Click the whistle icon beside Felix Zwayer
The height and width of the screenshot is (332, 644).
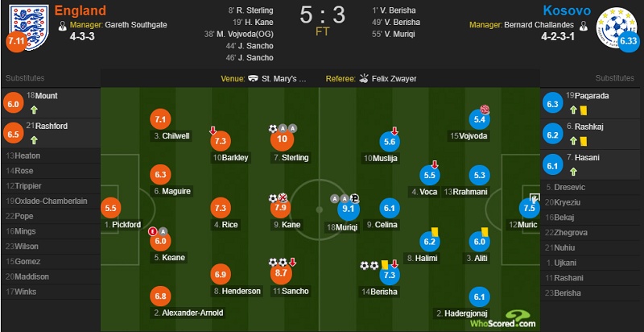coord(364,78)
